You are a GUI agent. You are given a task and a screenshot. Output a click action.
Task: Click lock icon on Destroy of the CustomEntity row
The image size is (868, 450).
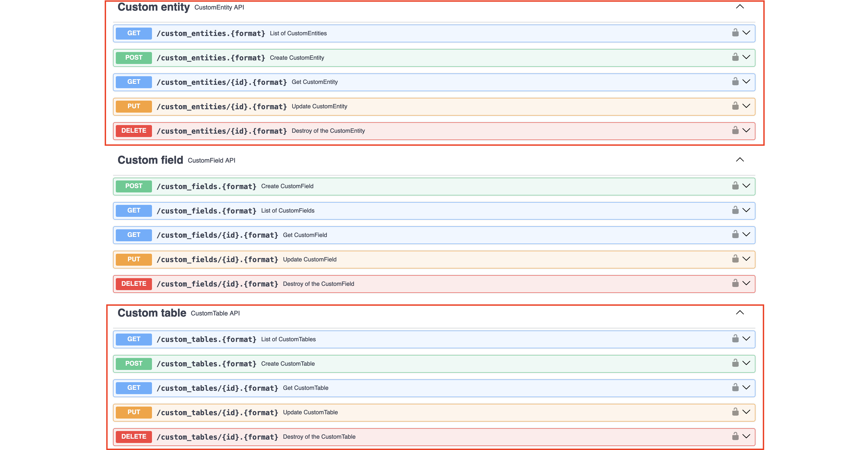pos(735,130)
